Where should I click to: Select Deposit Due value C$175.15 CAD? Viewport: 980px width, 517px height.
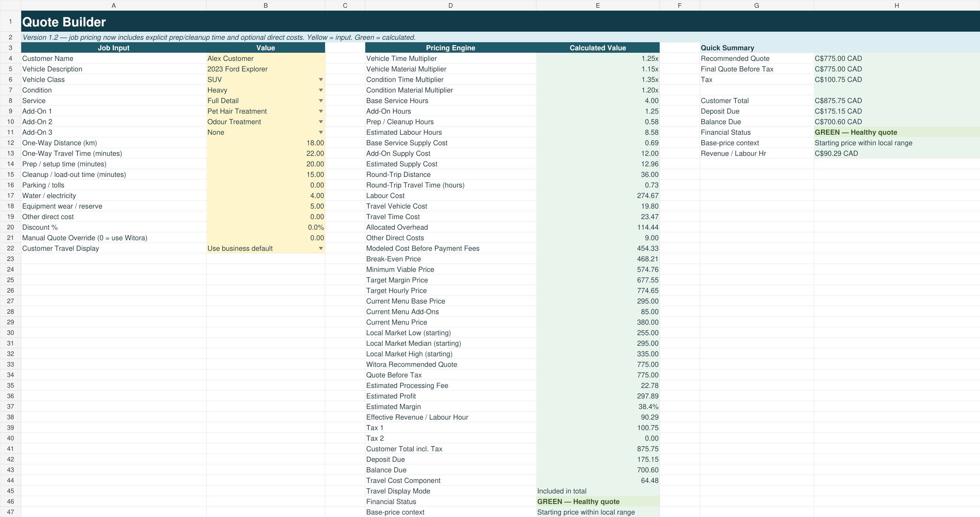click(897, 111)
